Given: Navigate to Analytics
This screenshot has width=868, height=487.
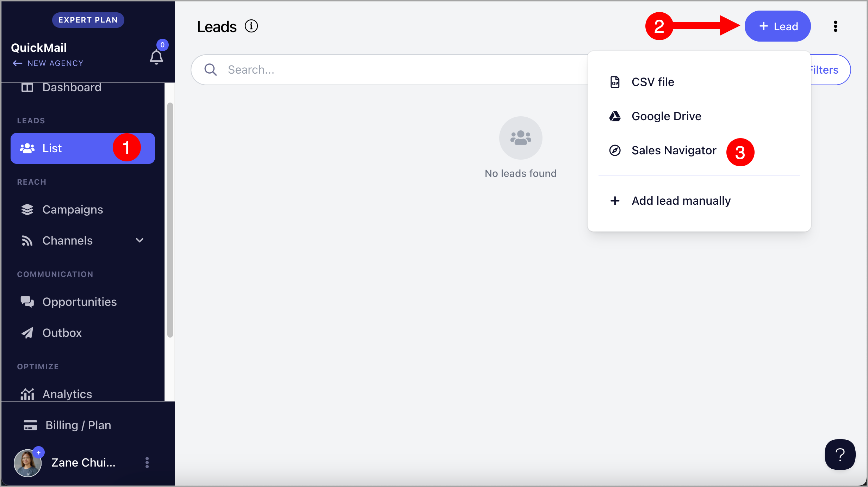Looking at the screenshot, I should [x=83, y=394].
